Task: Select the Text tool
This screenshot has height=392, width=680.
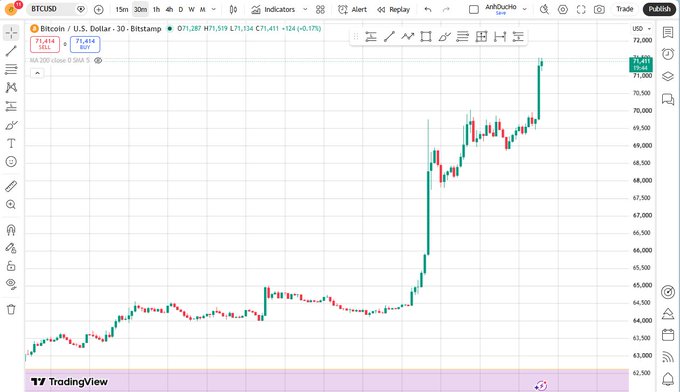Action: pyautogui.click(x=11, y=143)
